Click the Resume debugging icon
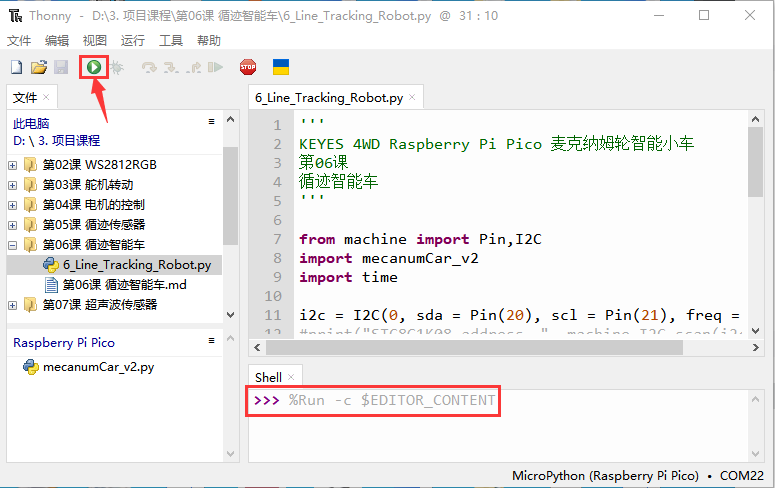Viewport: 775px width, 488px height. pos(215,67)
